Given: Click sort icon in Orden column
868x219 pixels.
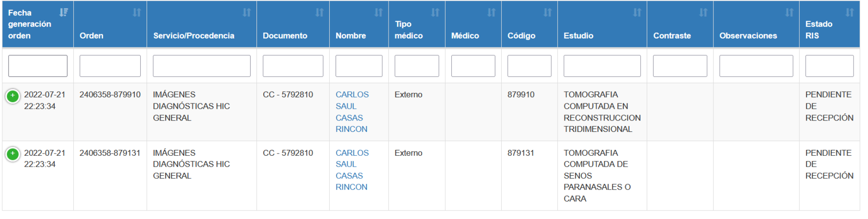Looking at the screenshot, I should pos(137,13).
